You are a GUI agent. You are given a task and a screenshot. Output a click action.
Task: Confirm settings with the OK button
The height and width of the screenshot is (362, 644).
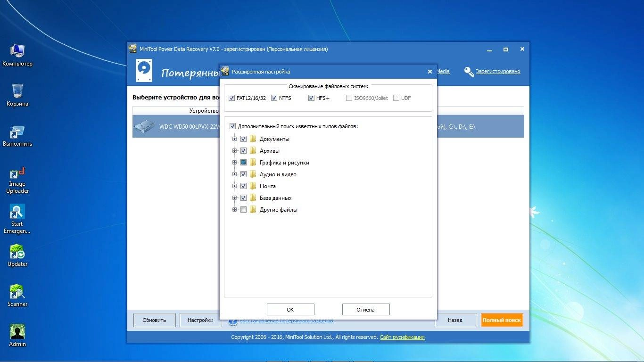[290, 310]
